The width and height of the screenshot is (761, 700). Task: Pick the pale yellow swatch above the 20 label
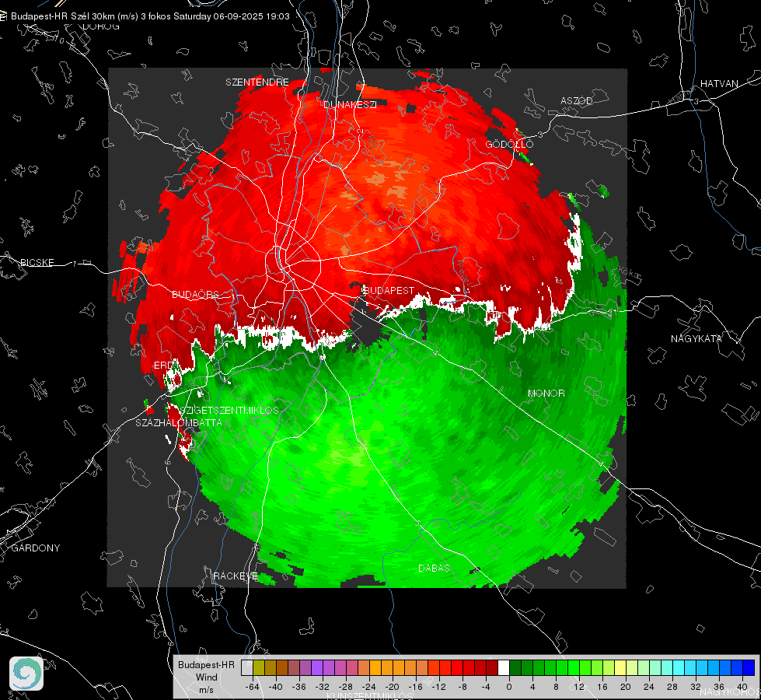(x=620, y=667)
